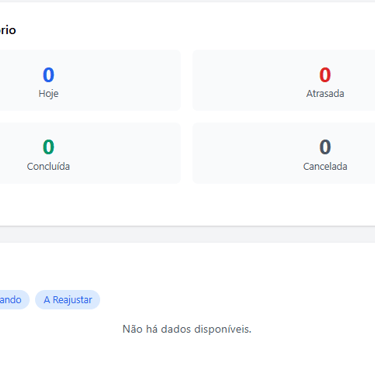375x366 pixels.
Task: Open the Atrasada summary card
Action: point(284,80)
